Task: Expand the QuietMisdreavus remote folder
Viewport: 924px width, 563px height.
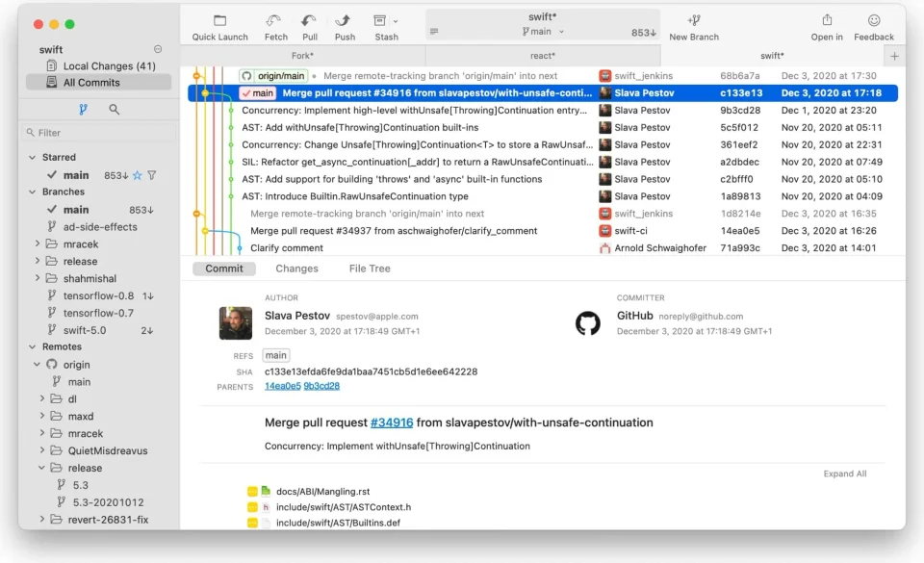Action: (41, 450)
